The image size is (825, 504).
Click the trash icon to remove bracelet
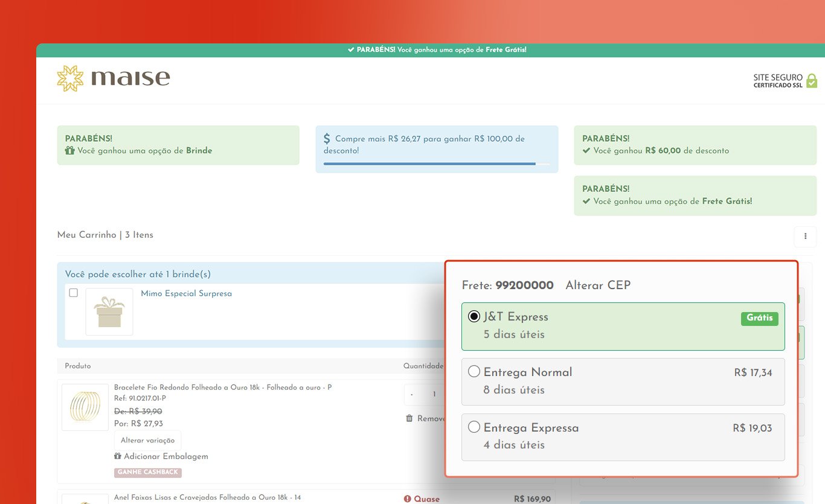[x=409, y=418]
